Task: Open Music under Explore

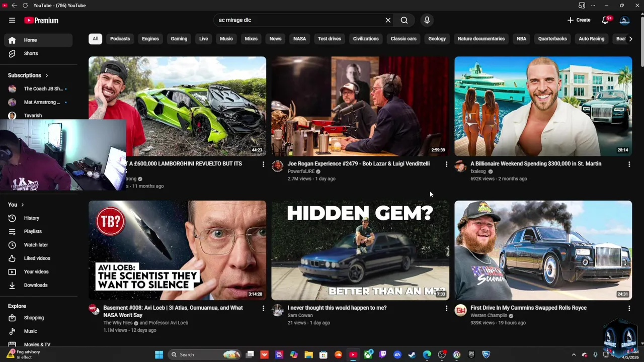Action: [x=38, y=331]
